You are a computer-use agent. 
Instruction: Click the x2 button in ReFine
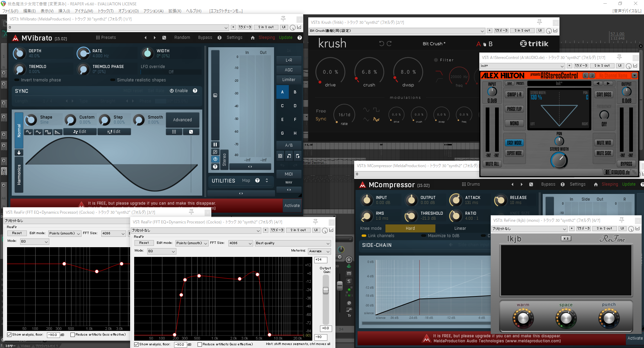[x=566, y=238]
